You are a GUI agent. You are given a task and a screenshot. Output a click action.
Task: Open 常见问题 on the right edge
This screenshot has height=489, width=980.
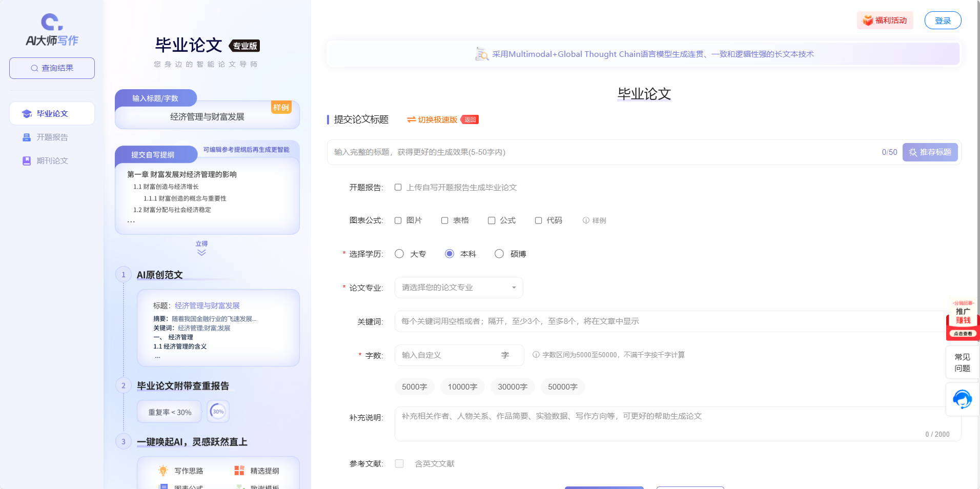point(962,362)
